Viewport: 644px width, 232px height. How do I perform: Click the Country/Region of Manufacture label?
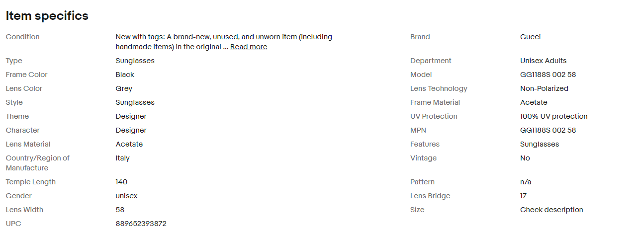[37, 163]
